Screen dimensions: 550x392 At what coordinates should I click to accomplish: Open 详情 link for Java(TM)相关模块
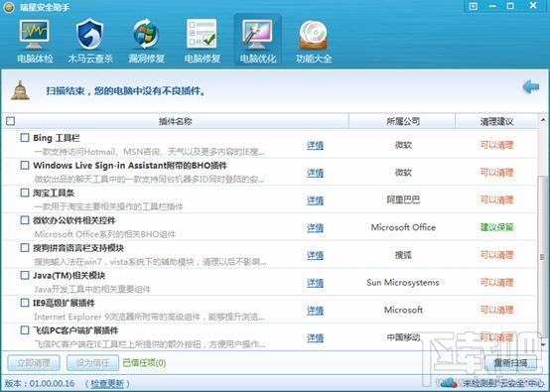315,283
